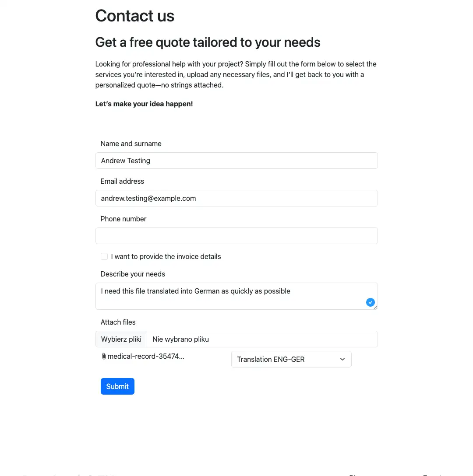
Task: Click inside the Describe your needs textarea
Action: (236, 296)
